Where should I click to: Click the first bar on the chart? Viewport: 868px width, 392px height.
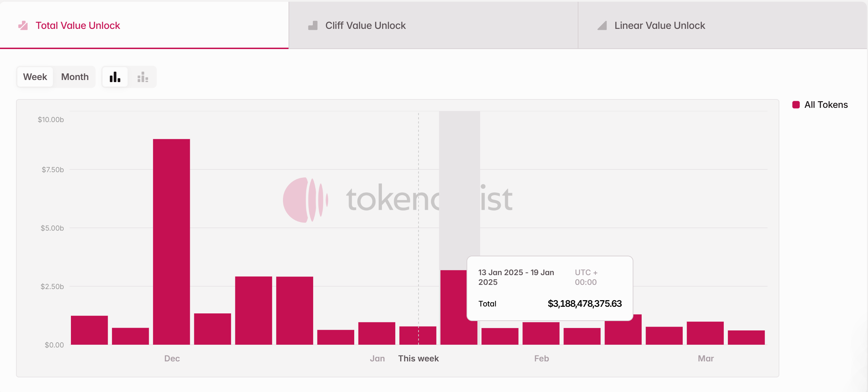(x=89, y=330)
